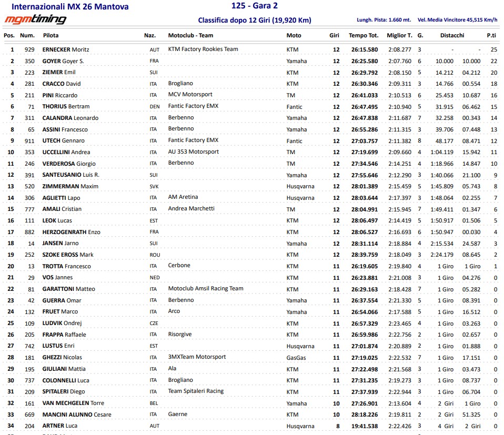Select the Motoclub - Team column header

pos(190,35)
